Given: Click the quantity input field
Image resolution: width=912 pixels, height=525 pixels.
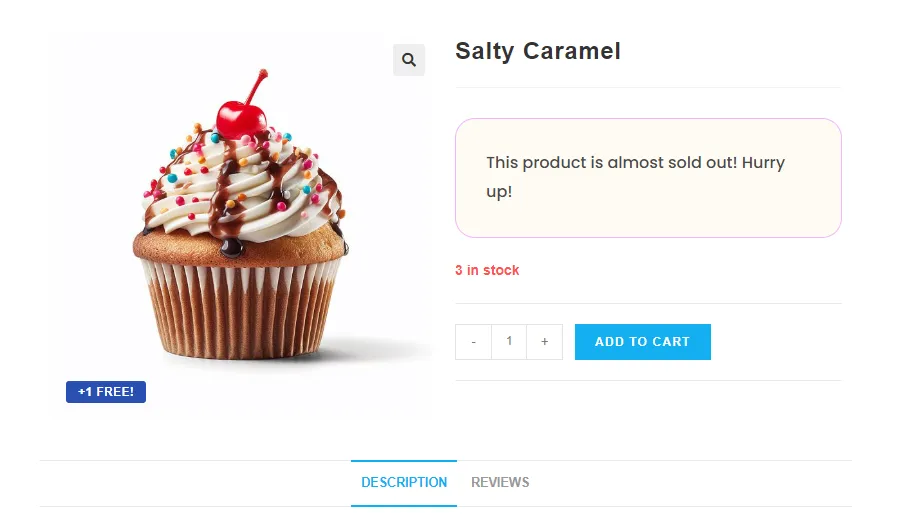Looking at the screenshot, I should click(x=509, y=342).
